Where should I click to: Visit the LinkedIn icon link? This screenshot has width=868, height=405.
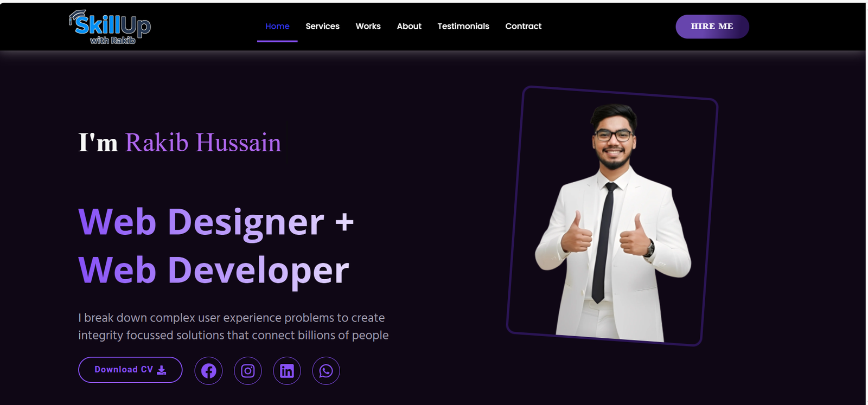287,371
